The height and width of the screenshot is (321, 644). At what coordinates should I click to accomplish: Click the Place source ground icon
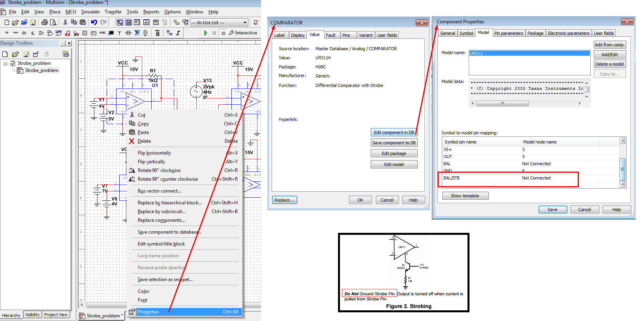[7, 33]
